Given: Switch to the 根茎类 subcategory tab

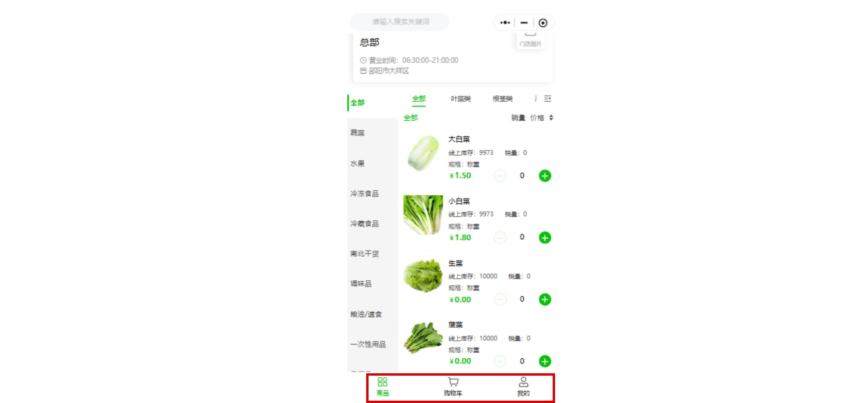Looking at the screenshot, I should pos(502,99).
